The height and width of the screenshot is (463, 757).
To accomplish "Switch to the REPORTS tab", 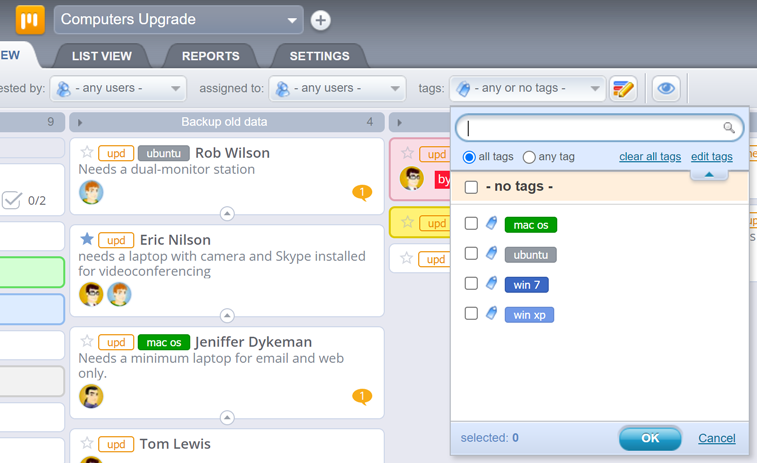I will pos(210,56).
